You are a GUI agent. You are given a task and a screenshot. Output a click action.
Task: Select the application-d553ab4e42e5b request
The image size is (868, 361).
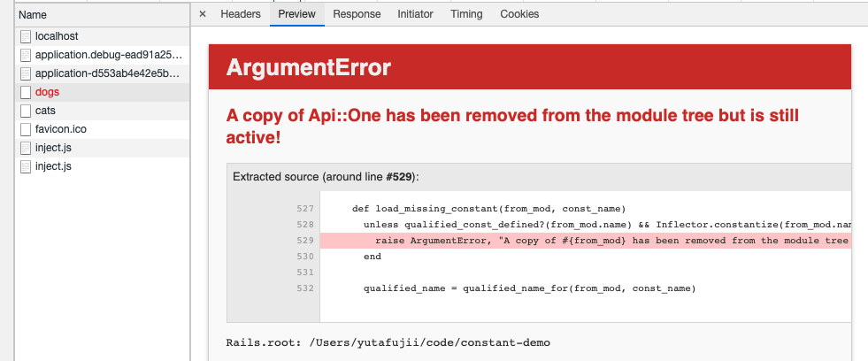tap(103, 73)
